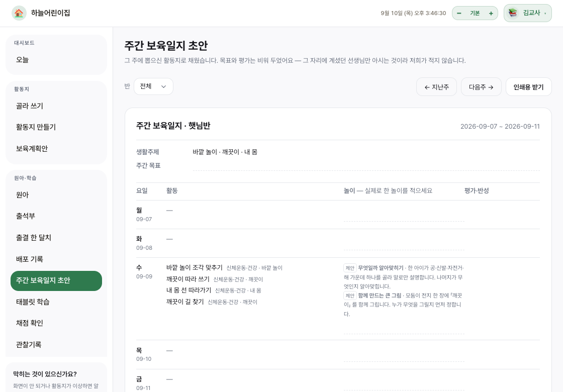Open 골라 쓰기 in the sidebar
Image resolution: width=563 pixels, height=392 pixels.
[x=56, y=106]
